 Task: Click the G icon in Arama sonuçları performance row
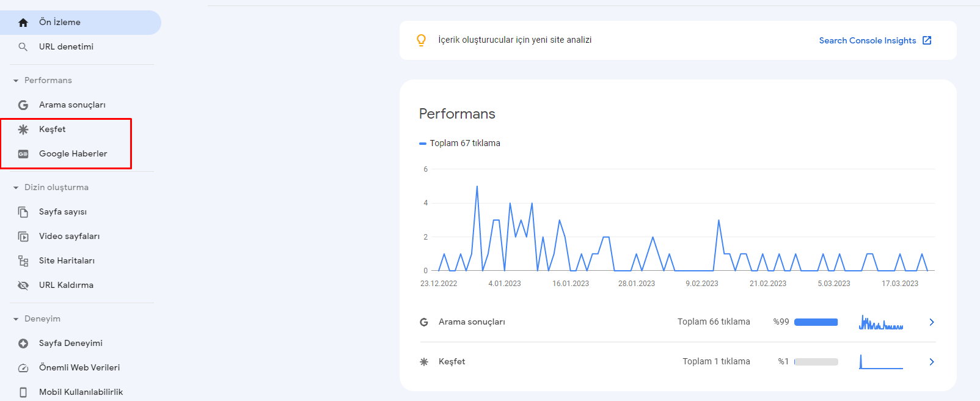[424, 322]
